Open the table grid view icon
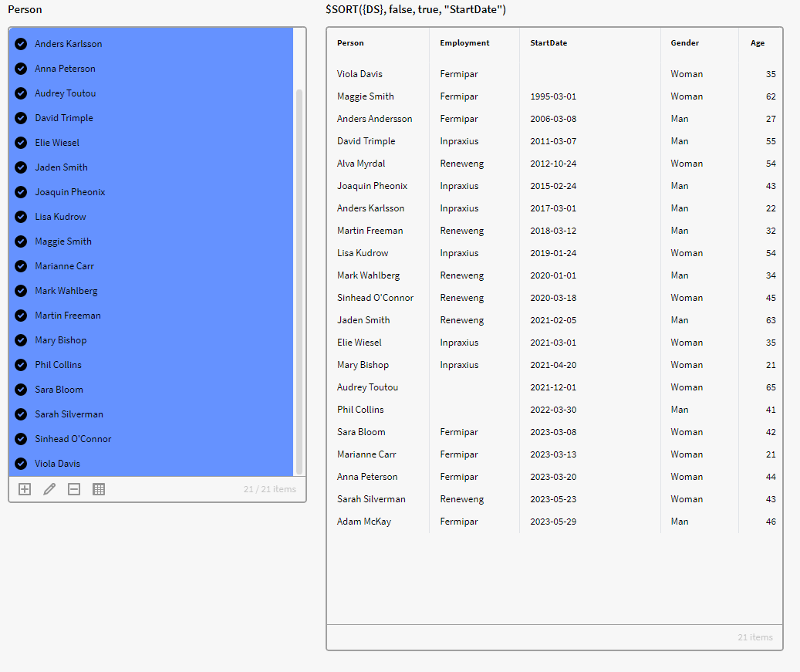This screenshot has width=800, height=672. point(99,489)
